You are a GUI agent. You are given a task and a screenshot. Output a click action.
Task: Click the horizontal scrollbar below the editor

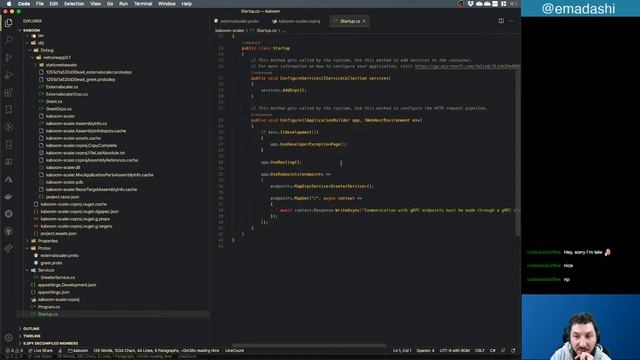(x=309, y=345)
